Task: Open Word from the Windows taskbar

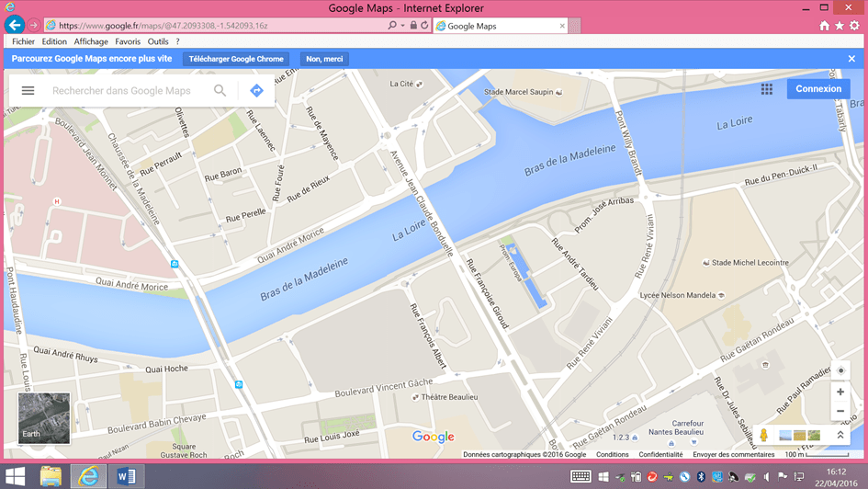Action: click(x=126, y=476)
